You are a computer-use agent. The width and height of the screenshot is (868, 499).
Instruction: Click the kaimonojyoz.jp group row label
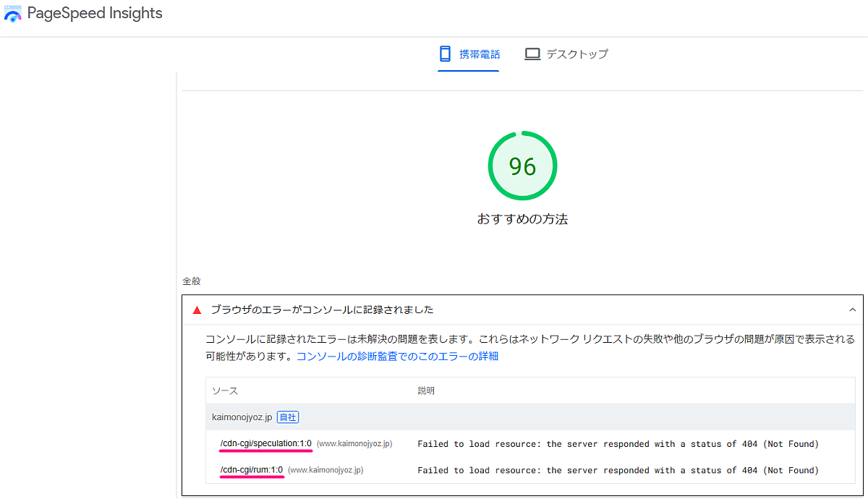(x=242, y=417)
